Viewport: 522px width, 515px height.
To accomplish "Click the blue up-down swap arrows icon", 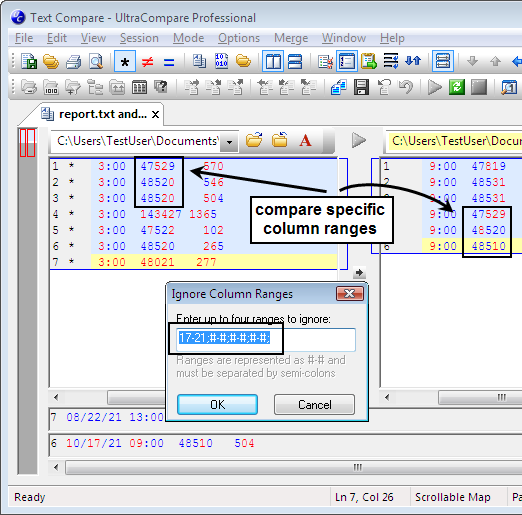I will tap(413, 61).
